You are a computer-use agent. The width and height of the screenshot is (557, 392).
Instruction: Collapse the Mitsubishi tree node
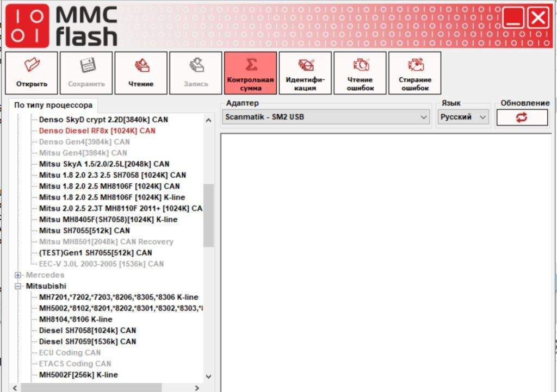point(18,286)
